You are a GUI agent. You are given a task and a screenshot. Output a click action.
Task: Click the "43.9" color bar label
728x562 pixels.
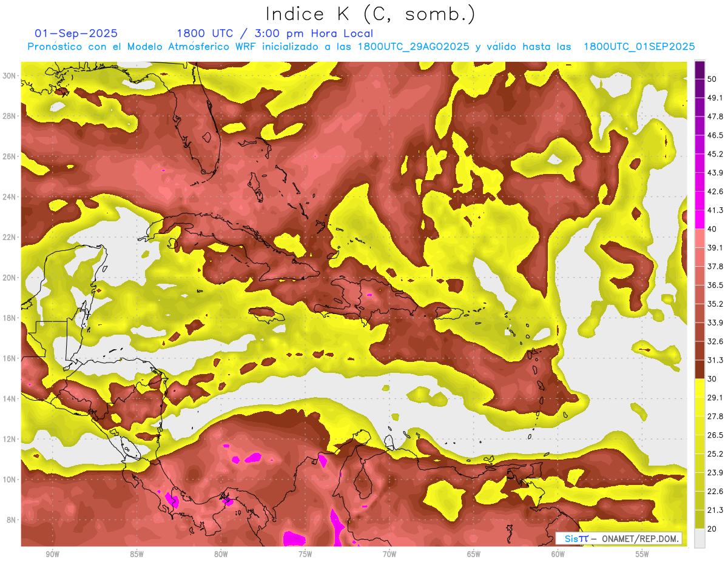(715, 173)
